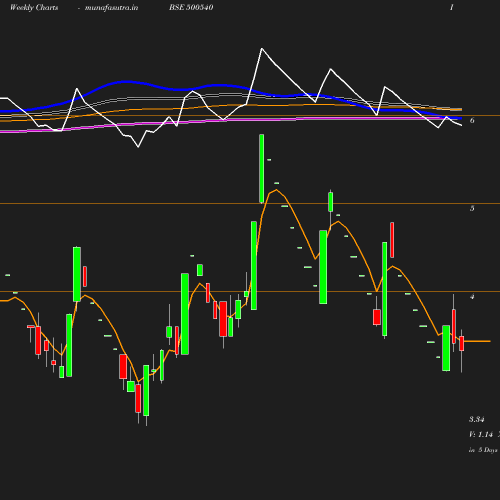
Task: Click the 'BSE 509540' symbol label
Action: 191,7
